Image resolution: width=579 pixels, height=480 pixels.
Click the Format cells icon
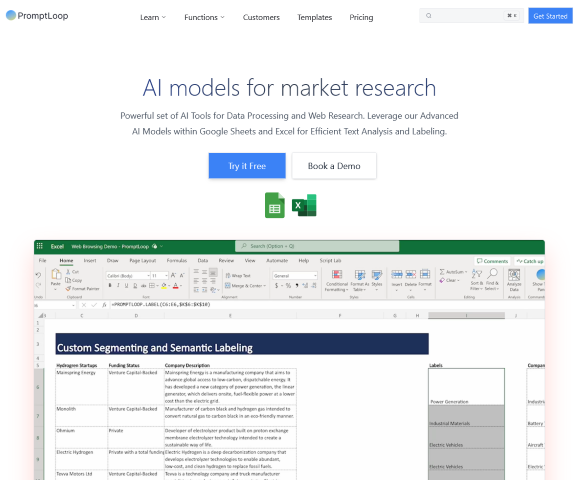[425, 274]
